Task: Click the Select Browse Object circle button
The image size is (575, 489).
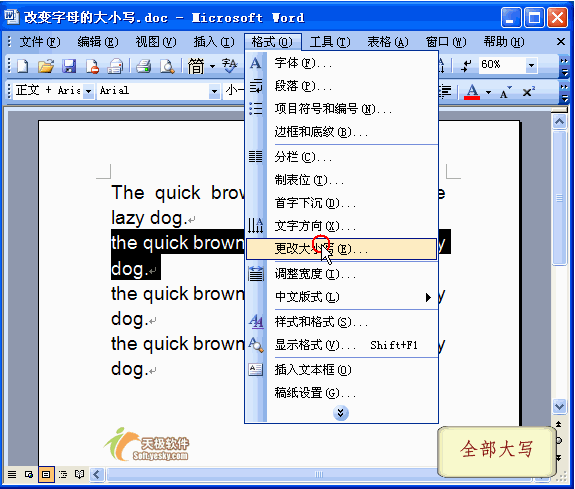Action: point(559,441)
